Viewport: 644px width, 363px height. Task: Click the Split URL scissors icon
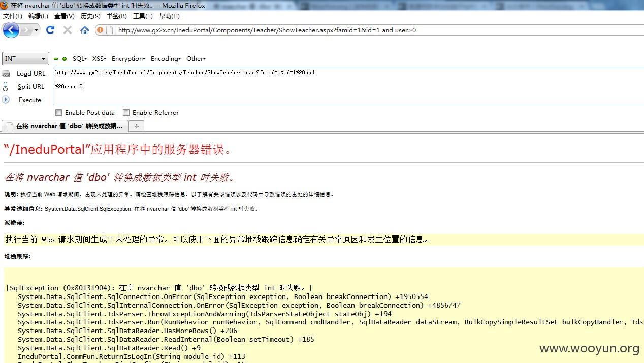pos(6,87)
